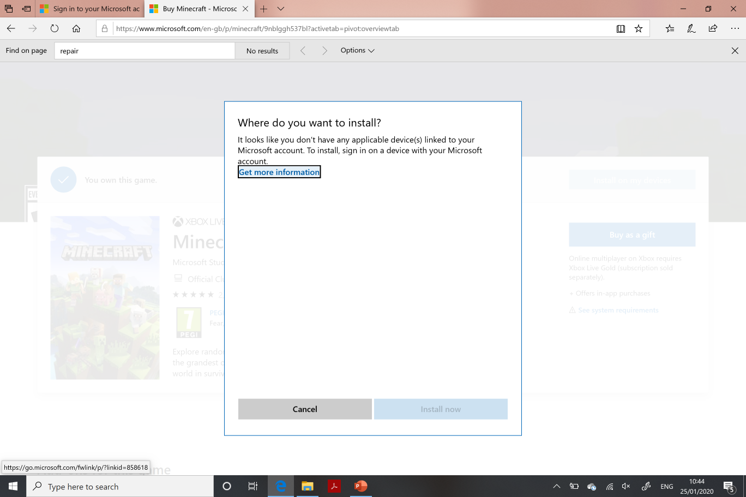This screenshot has height=497, width=746.
Task: Click the Install now button
Action: click(x=441, y=409)
